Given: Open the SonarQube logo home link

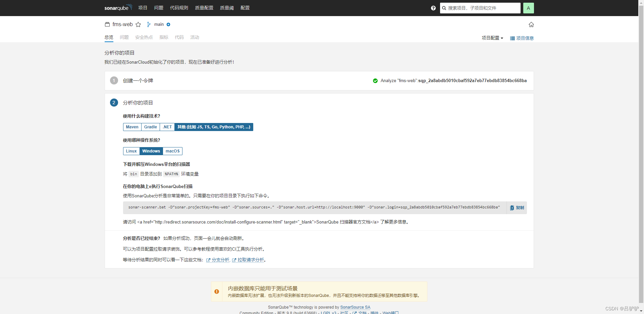Looking at the screenshot, I should (x=118, y=7).
